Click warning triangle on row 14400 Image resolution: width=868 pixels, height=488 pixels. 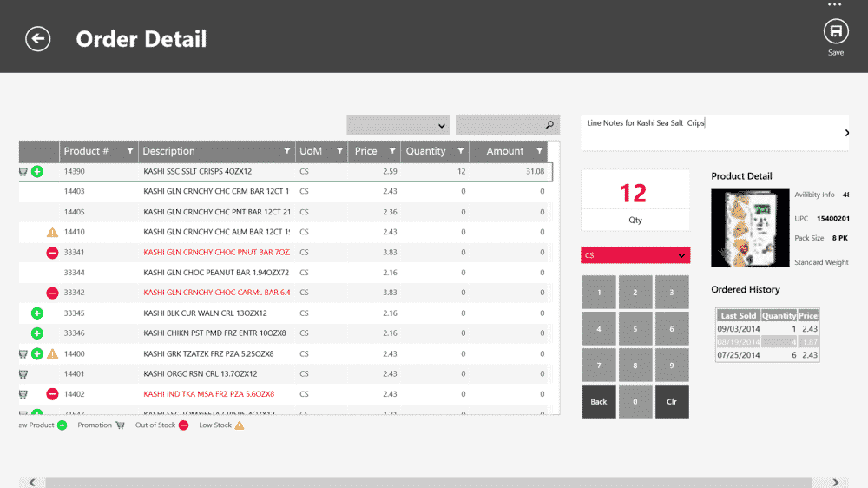[52, 353]
